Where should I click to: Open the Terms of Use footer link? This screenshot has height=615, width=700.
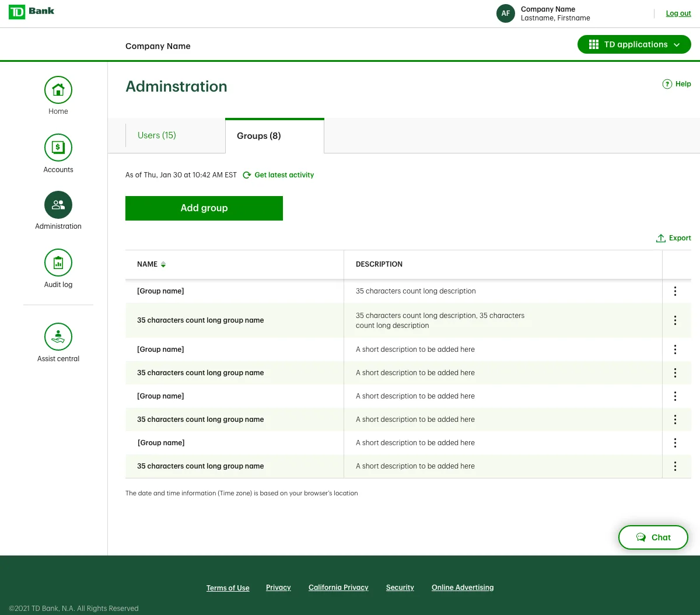228,588
